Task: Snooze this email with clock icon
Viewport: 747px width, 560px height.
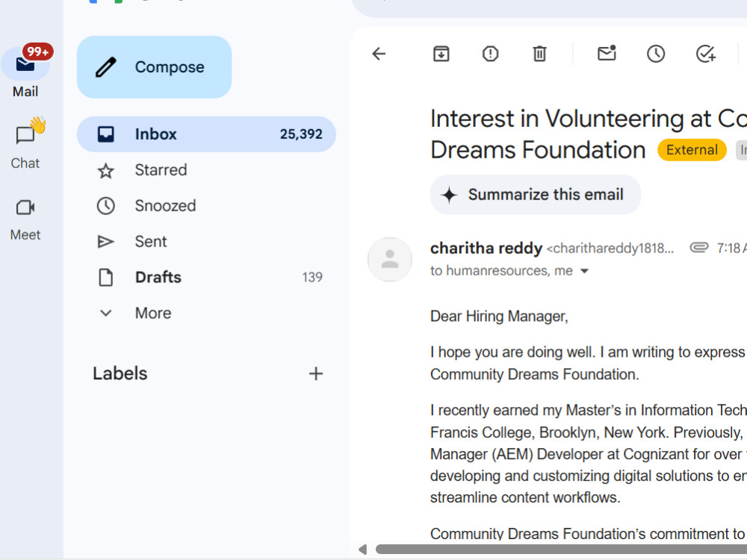Action: coord(656,54)
